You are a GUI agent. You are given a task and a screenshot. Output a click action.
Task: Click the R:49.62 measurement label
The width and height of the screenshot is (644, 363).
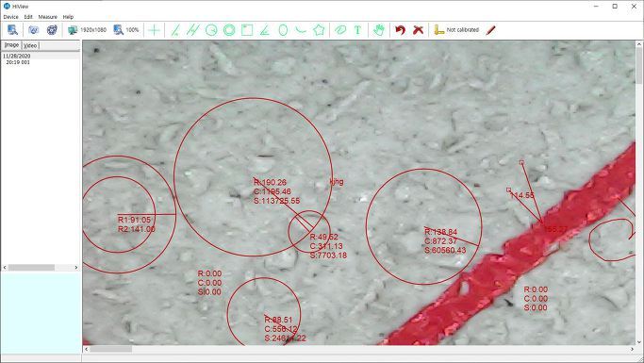coord(323,237)
